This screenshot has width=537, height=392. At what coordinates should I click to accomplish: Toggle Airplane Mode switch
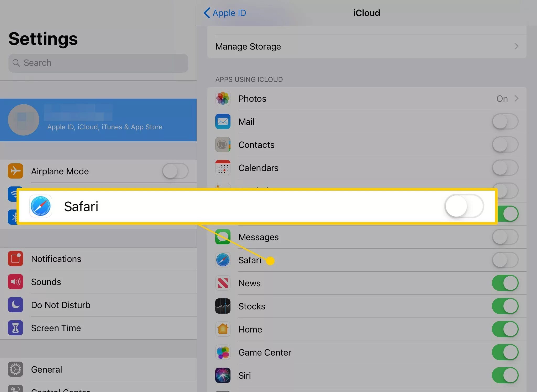point(175,171)
